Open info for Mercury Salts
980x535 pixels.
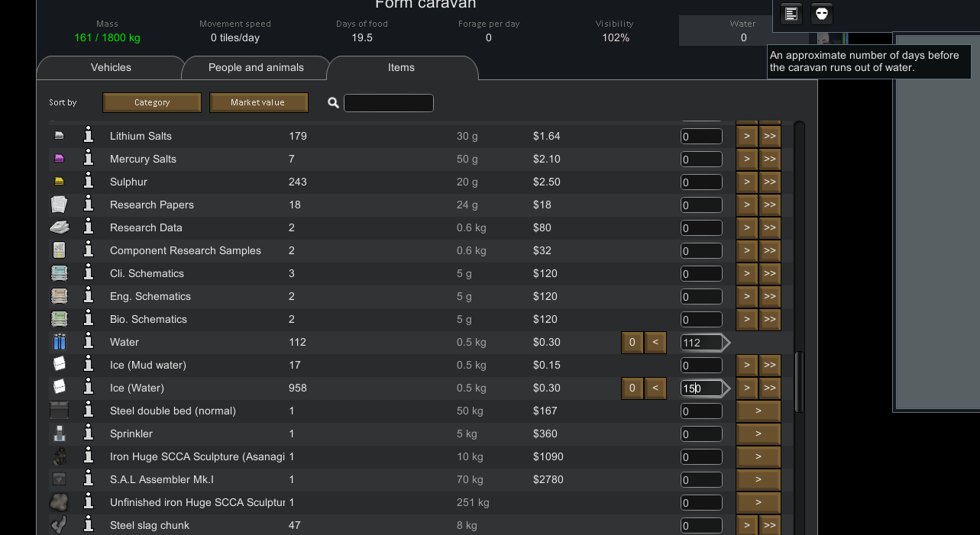(89, 159)
